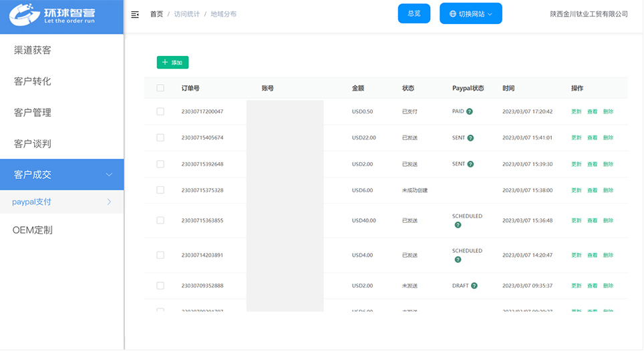Open the 切换网站 dropdown

470,13
